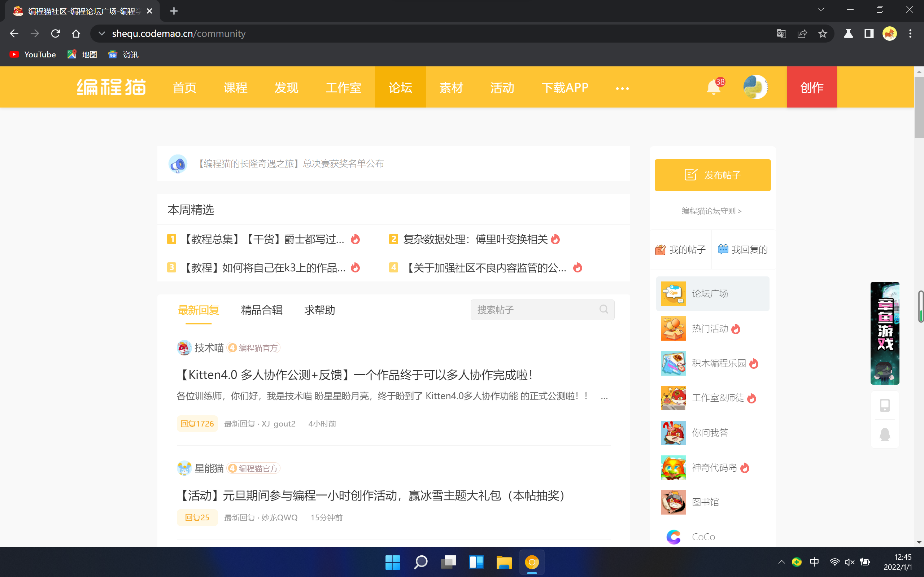Click the QQ penguin floating icon

click(x=885, y=434)
